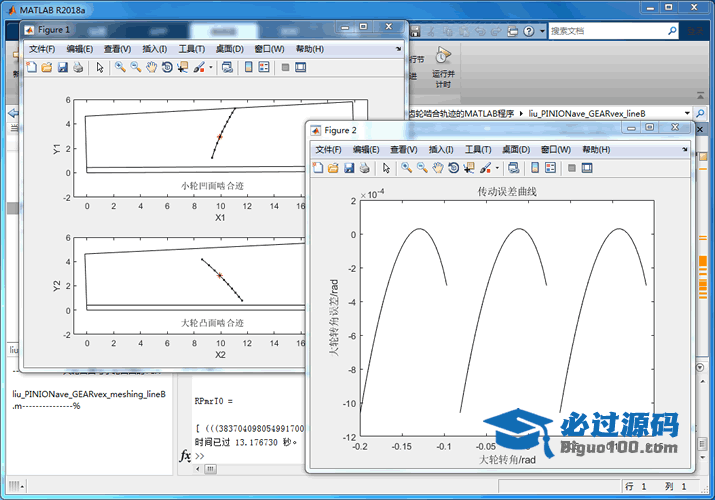Select Rotate 3D tool in Figure 1

pyautogui.click(x=167, y=67)
